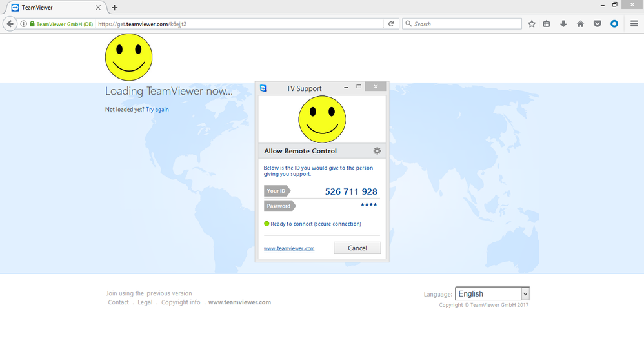Close the TV Support dialog
Image resolution: width=644 pixels, height=343 pixels.
(376, 86)
